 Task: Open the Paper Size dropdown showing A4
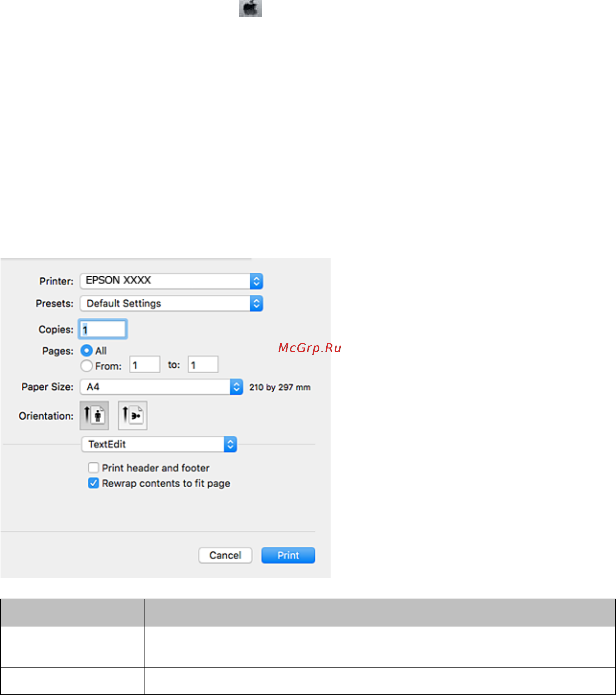(x=161, y=387)
